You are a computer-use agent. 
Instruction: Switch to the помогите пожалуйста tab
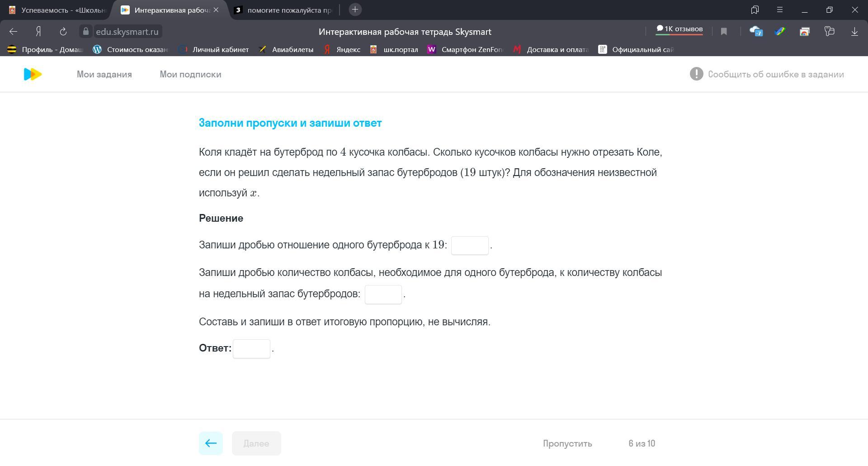[285, 10]
